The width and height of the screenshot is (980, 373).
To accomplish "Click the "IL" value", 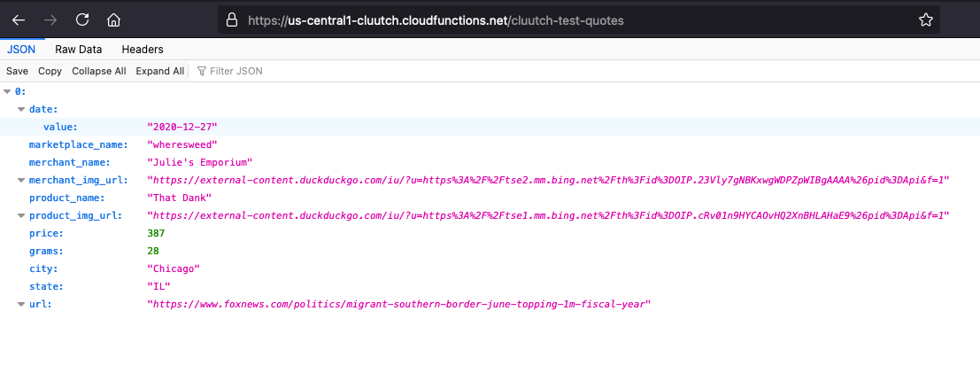I will 158,287.
